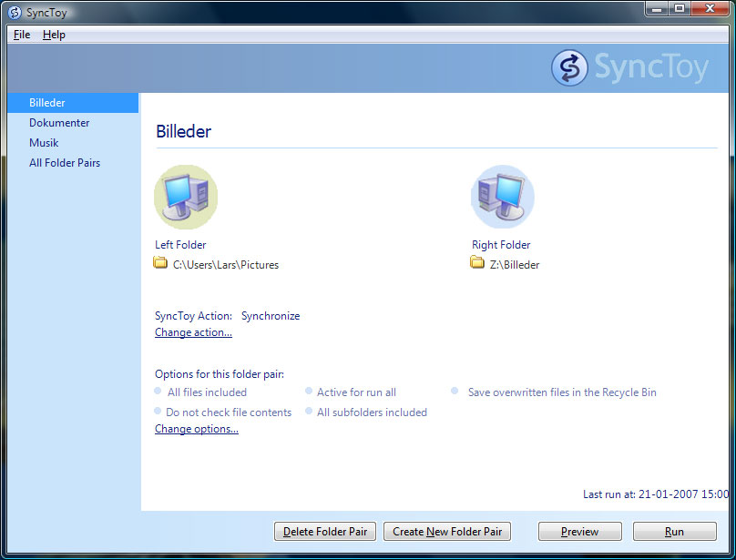Click the Delete Folder Pair button
The width and height of the screenshot is (736, 560).
tap(325, 532)
